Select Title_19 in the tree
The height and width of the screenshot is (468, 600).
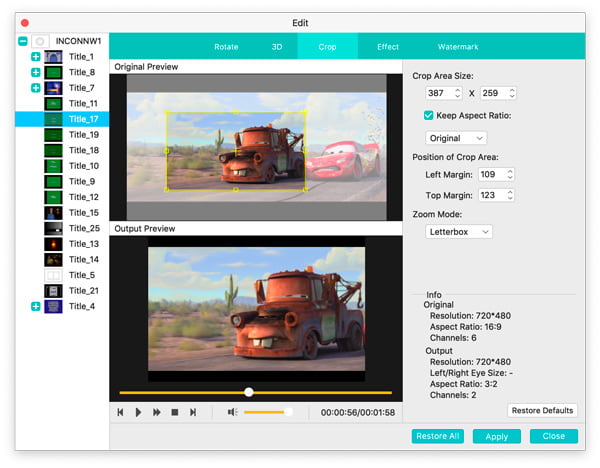coord(62,135)
